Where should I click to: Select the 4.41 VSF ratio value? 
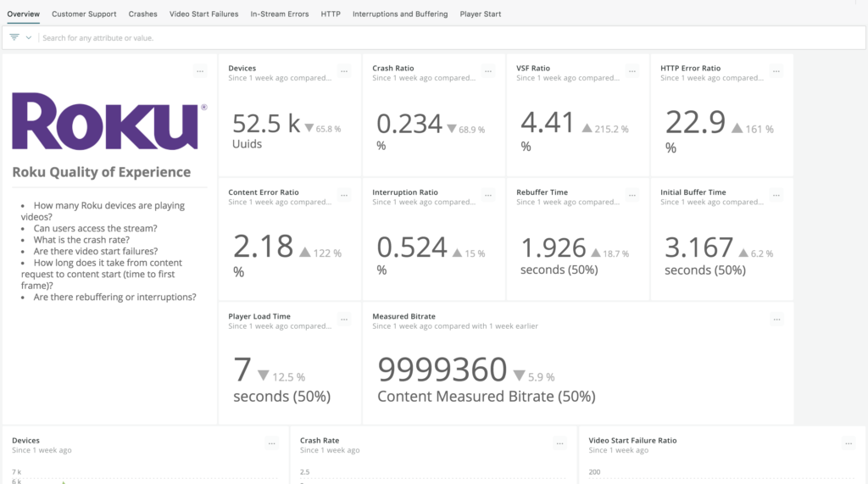click(x=548, y=122)
